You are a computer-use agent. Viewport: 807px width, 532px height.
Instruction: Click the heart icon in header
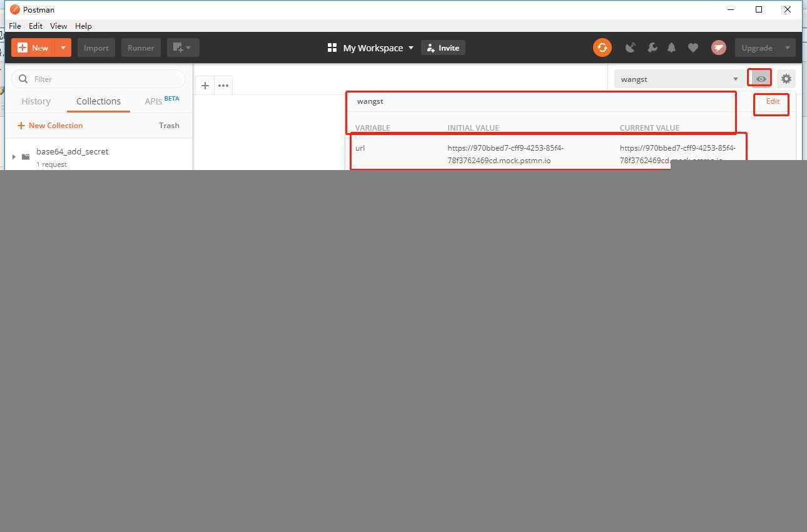tap(693, 48)
